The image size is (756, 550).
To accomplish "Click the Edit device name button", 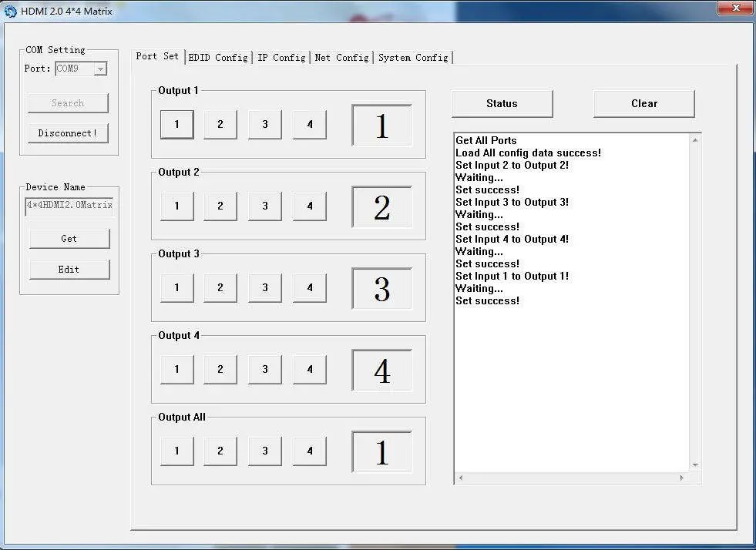I will 69,270.
